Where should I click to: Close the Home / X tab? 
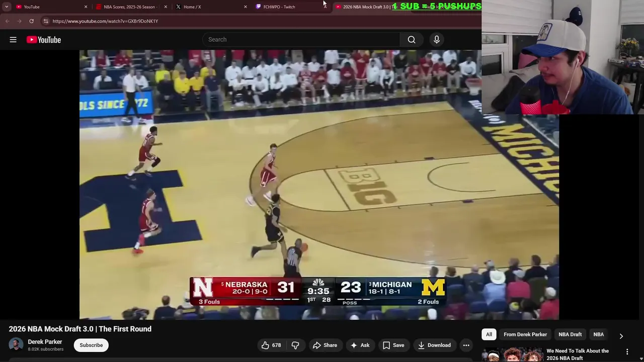click(245, 7)
